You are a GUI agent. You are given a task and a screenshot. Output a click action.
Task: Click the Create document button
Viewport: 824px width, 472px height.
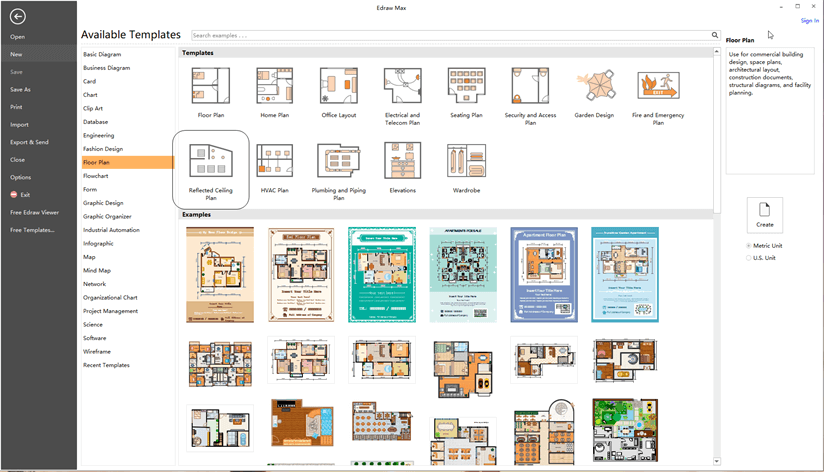click(765, 215)
